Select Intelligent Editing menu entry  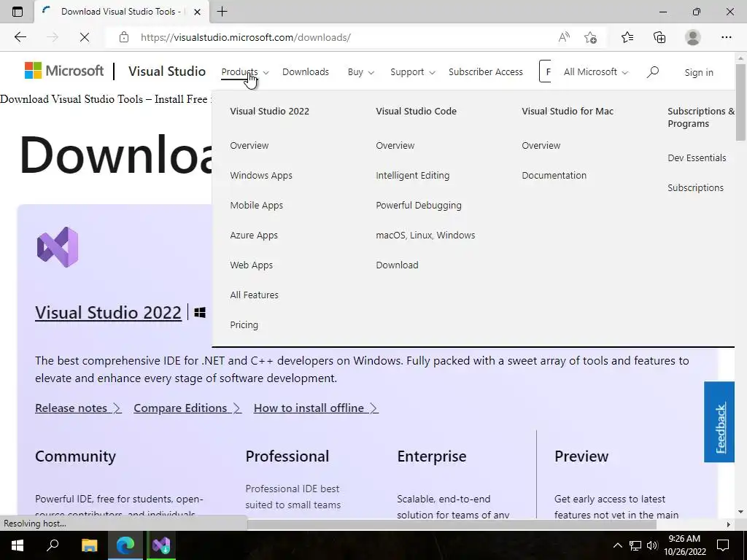[413, 175]
